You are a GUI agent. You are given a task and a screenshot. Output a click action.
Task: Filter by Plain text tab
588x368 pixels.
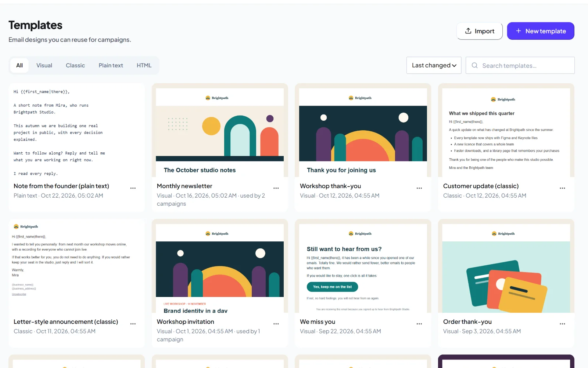point(111,66)
